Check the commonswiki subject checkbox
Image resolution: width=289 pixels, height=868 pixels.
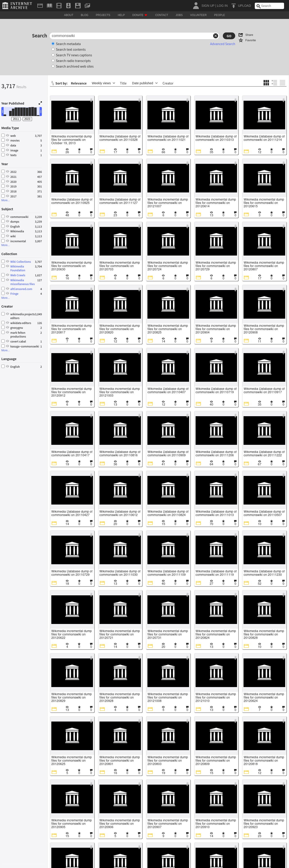tap(3, 217)
